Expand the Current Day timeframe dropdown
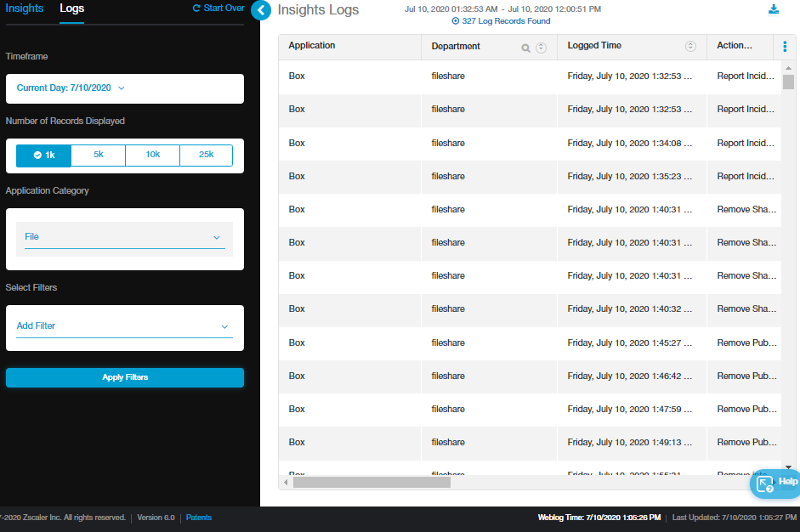The image size is (800, 532). tap(71, 88)
